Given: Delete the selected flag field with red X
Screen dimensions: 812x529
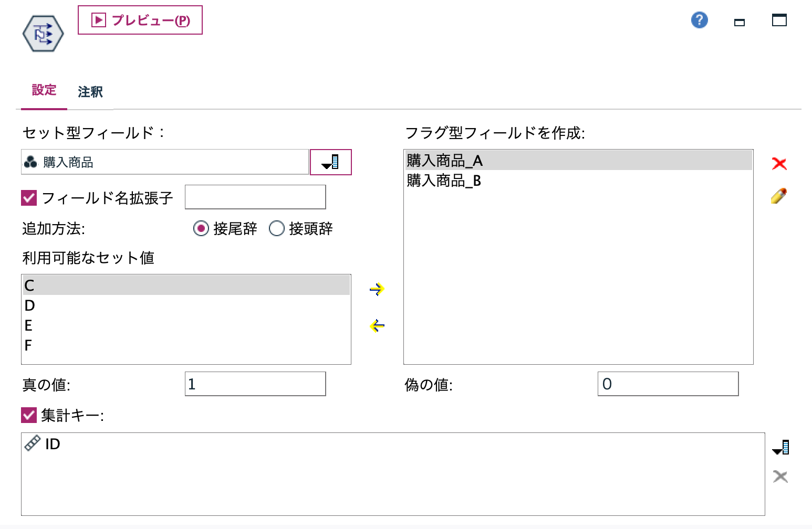Looking at the screenshot, I should click(779, 164).
